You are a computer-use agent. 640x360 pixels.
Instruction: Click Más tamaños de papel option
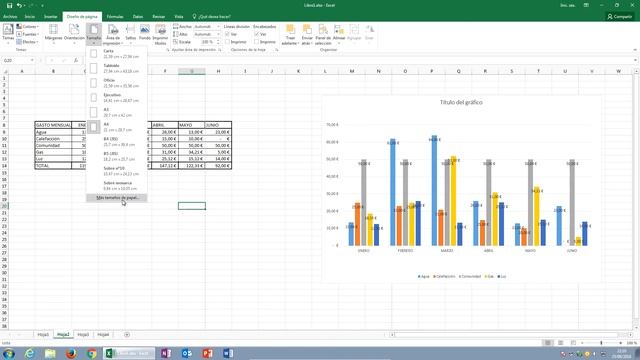[116, 198]
